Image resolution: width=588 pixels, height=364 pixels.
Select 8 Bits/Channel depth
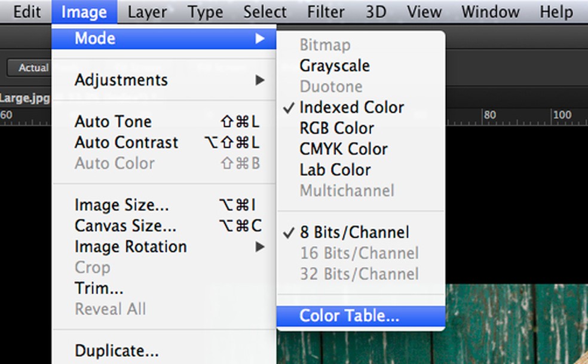pos(354,233)
